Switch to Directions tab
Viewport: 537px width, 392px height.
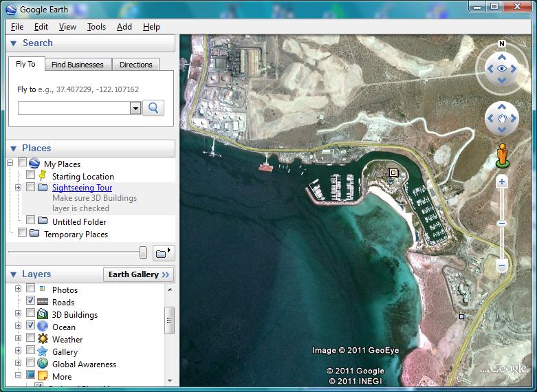coord(136,65)
